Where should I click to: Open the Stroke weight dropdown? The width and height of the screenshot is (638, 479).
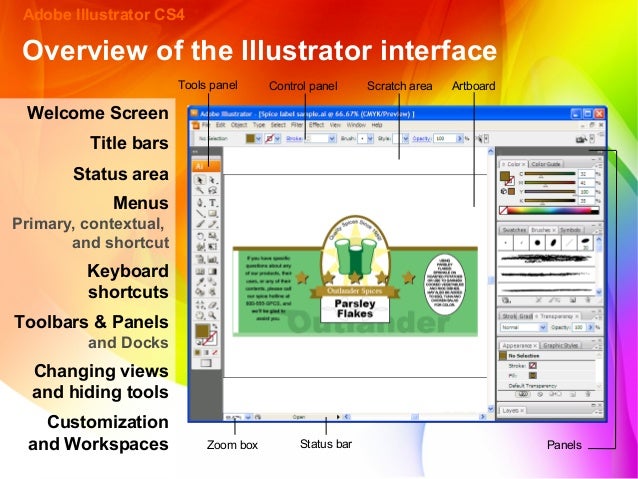click(x=332, y=139)
